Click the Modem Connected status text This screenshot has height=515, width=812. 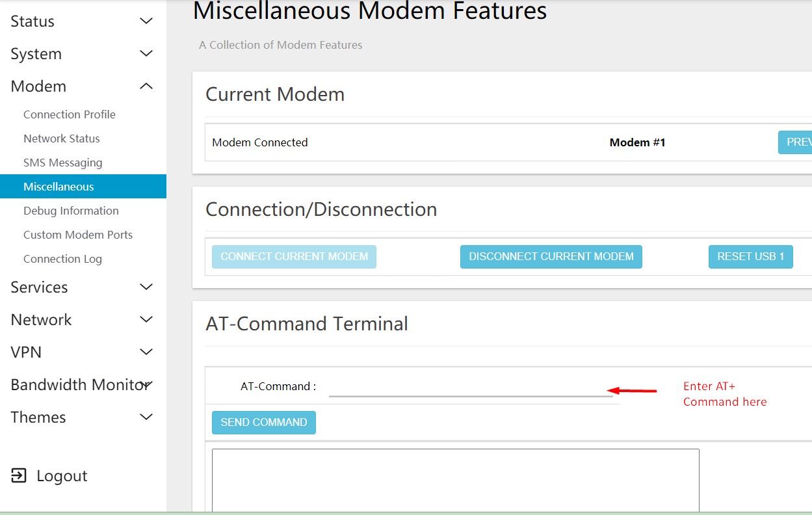tap(260, 142)
